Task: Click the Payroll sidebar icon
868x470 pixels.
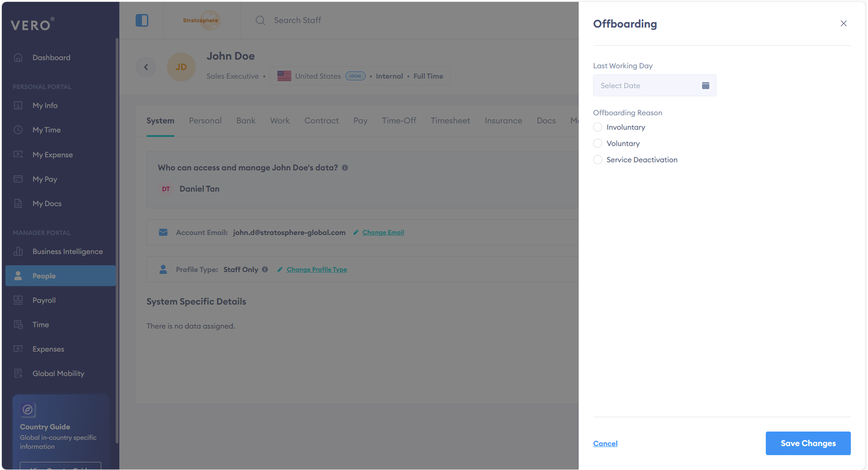Action: pyautogui.click(x=18, y=300)
